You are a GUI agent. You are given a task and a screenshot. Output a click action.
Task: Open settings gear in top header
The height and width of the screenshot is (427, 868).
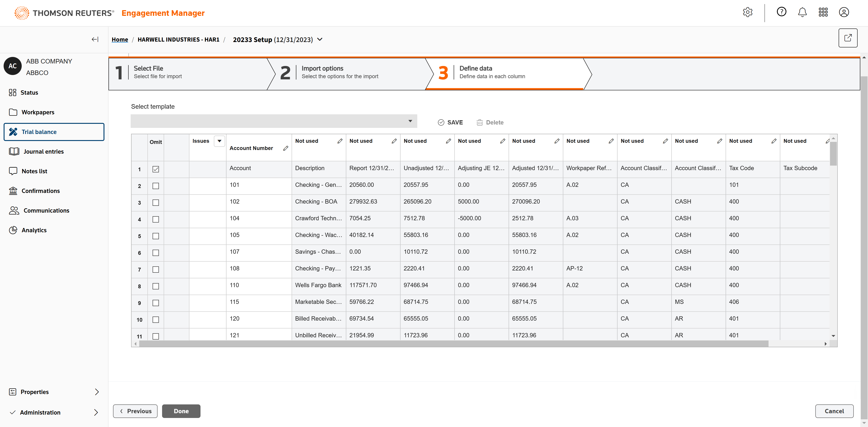(747, 12)
